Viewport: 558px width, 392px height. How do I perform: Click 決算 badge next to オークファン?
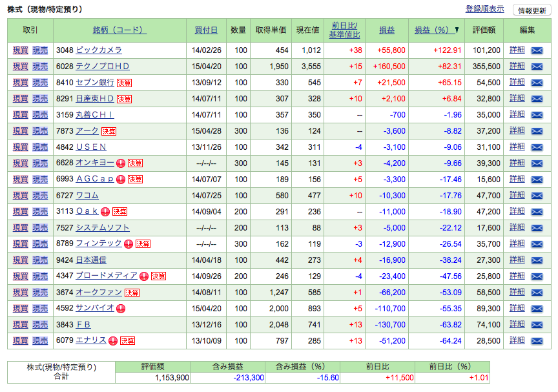point(132,293)
